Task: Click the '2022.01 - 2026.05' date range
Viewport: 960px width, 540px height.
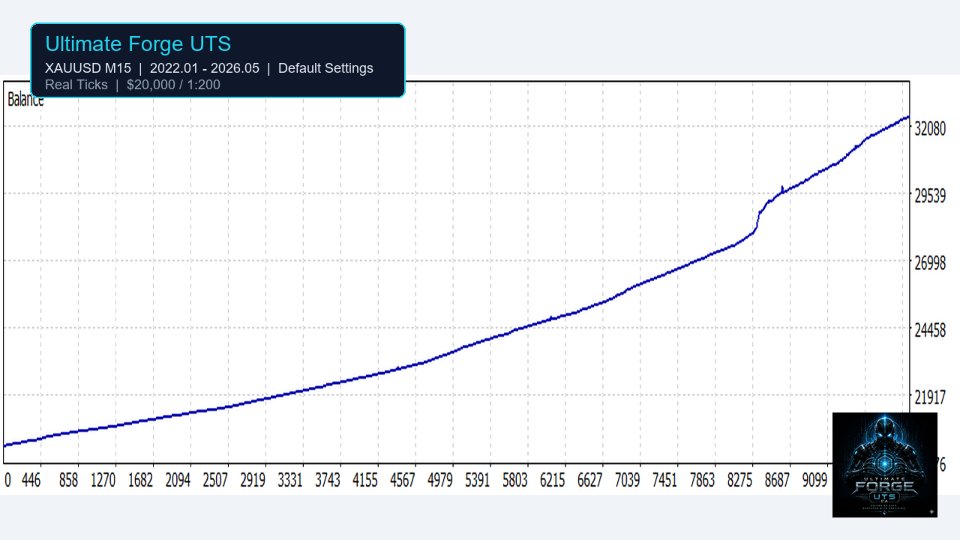Action: pyautogui.click(x=204, y=68)
